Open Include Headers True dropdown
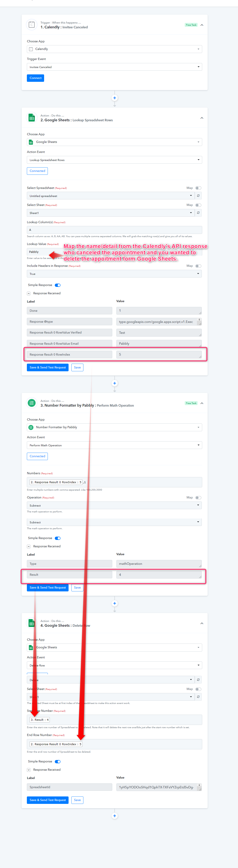 pyautogui.click(x=115, y=274)
